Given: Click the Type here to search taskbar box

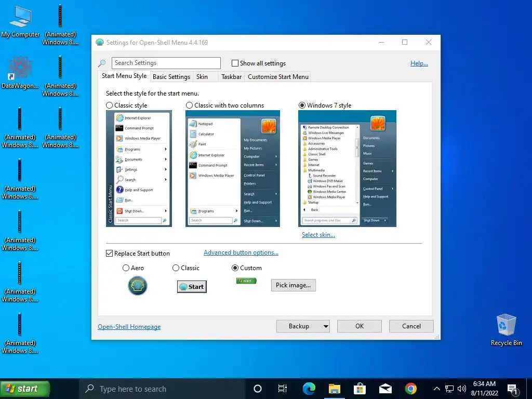Looking at the screenshot, I should tap(162, 389).
